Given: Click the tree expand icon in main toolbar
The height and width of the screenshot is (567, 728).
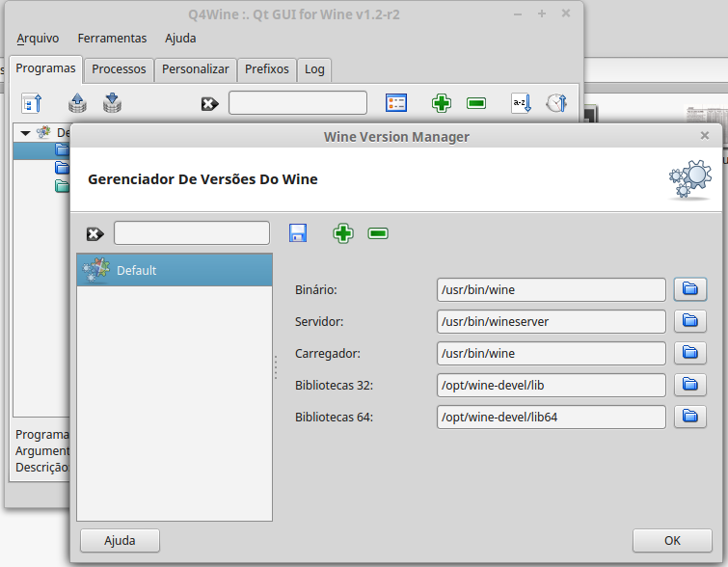Looking at the screenshot, I should pos(32,103).
